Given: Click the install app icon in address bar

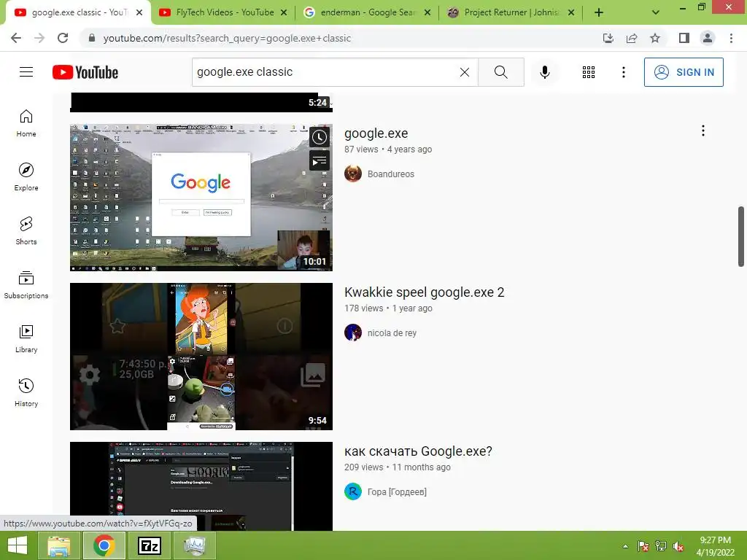Looking at the screenshot, I should (x=608, y=38).
